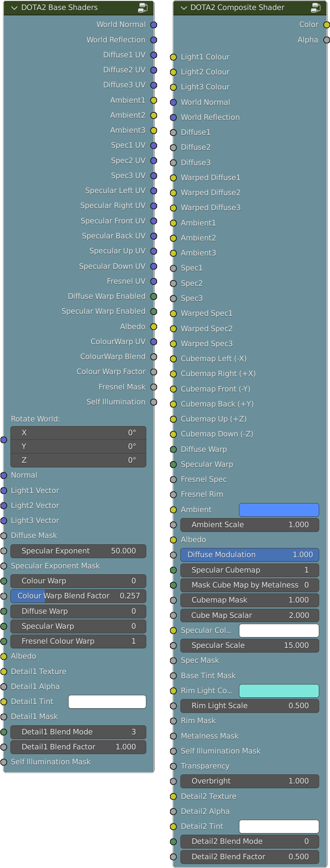Click the Transparency input socket

click(x=174, y=766)
